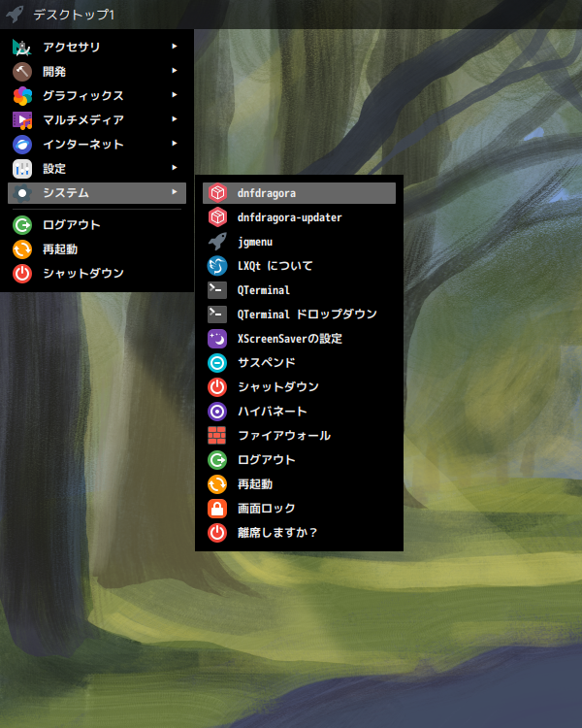Click the 開発 hammer icon
The width and height of the screenshot is (582, 728).
tap(21, 72)
